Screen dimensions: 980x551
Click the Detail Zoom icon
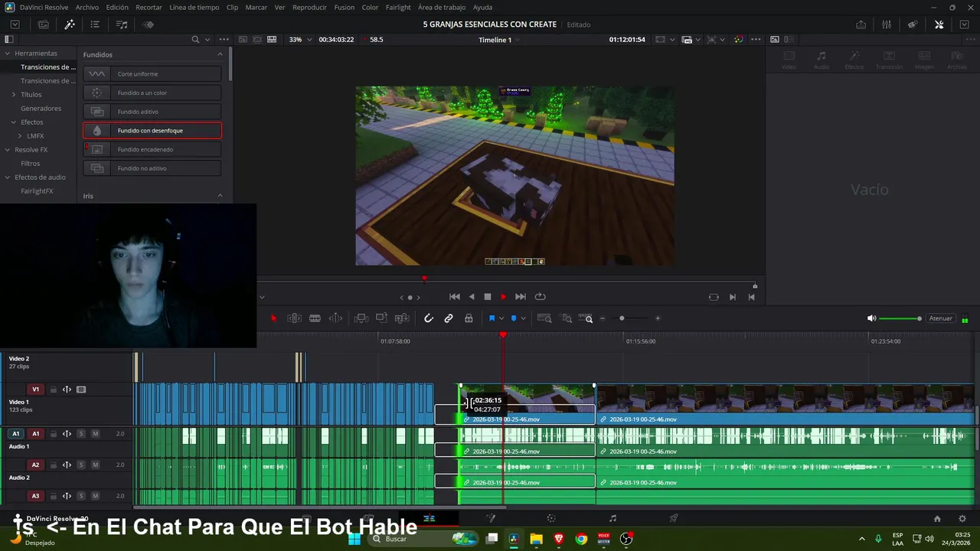coord(567,318)
